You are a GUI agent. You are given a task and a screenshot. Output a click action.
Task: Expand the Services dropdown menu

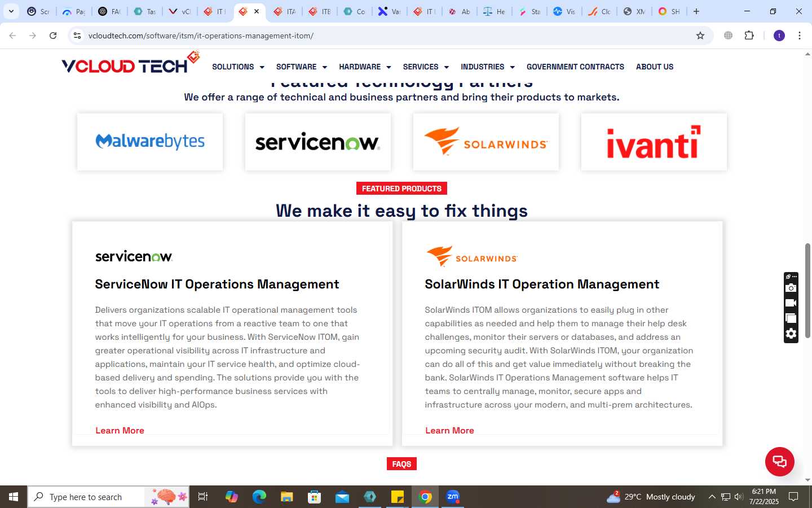coord(426,67)
